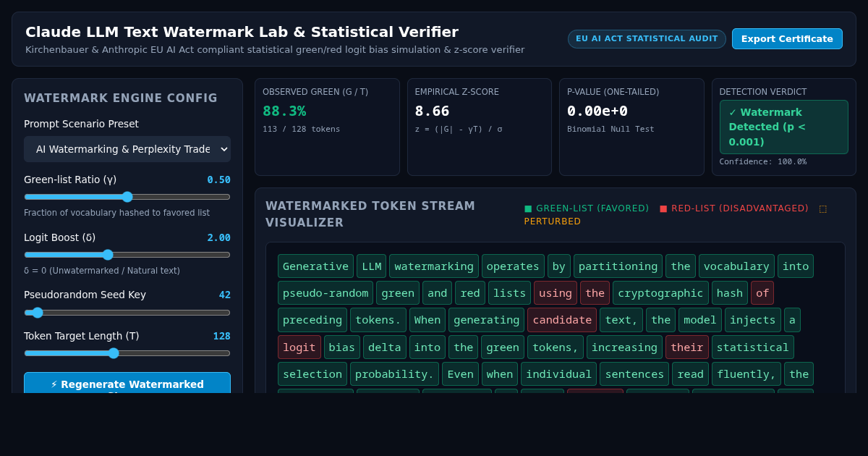Image resolution: width=868 pixels, height=456 pixels.
Task: Click the Green-list (Favored) legend swatch
Action: [x=528, y=208]
